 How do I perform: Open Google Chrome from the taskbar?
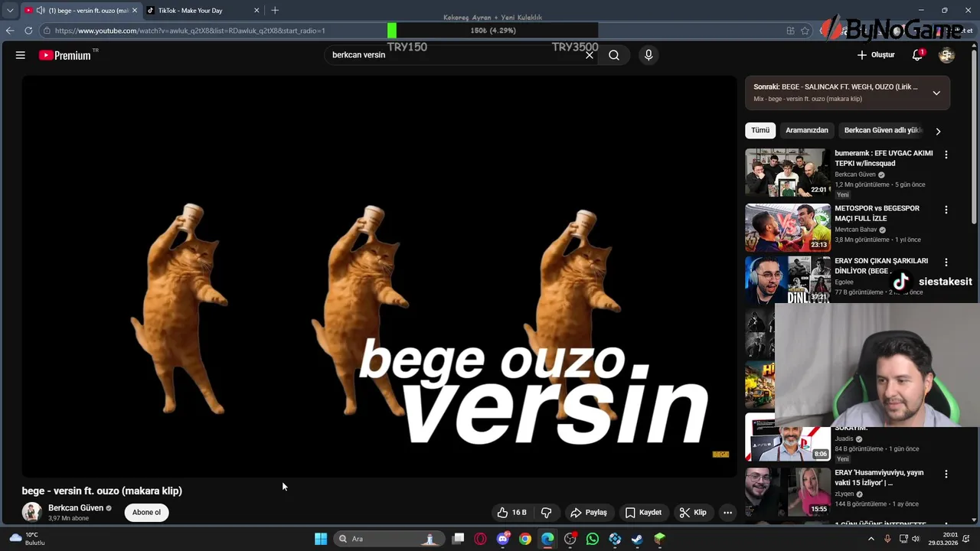tap(525, 539)
